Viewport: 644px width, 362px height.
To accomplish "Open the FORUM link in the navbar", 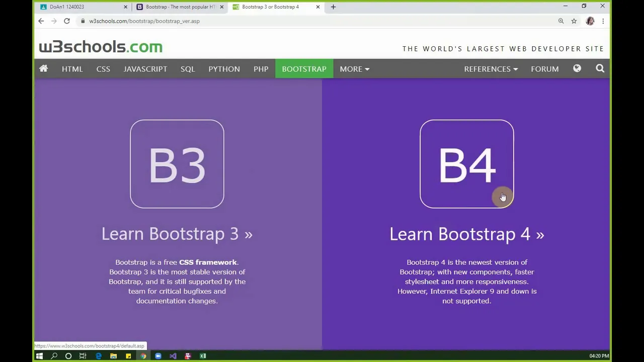I will (x=544, y=69).
